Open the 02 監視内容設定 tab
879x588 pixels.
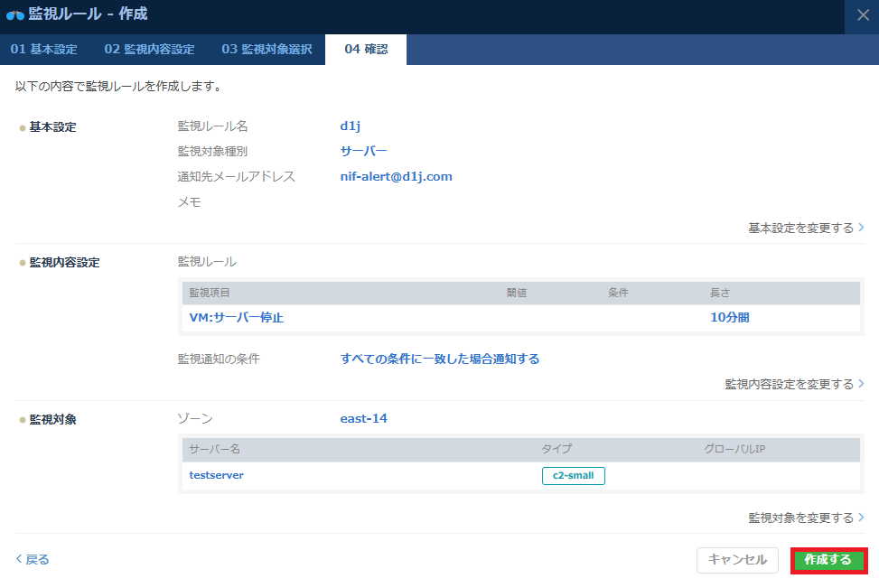[x=149, y=50]
